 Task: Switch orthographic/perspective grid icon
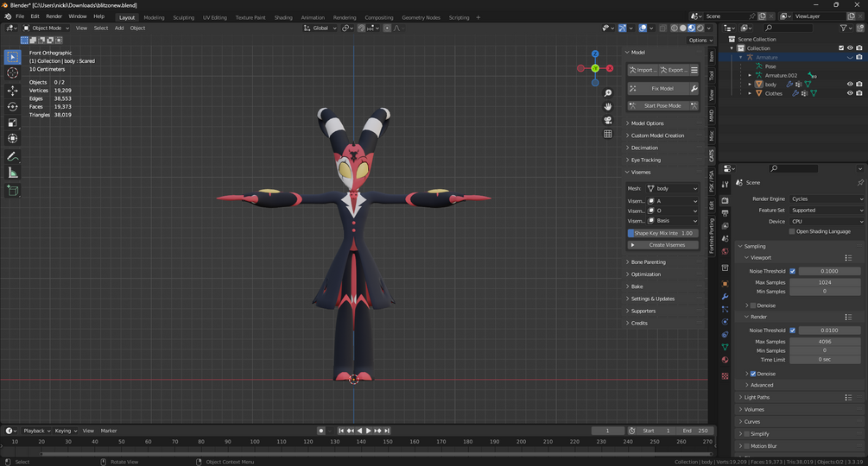pyautogui.click(x=608, y=134)
